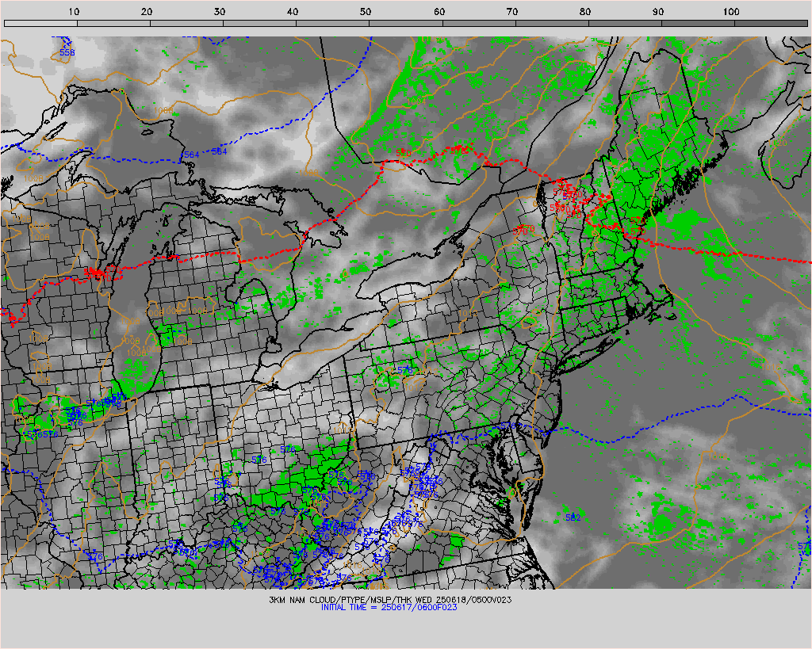Click the cloud scale label 80
The image size is (812, 649).
(x=585, y=11)
